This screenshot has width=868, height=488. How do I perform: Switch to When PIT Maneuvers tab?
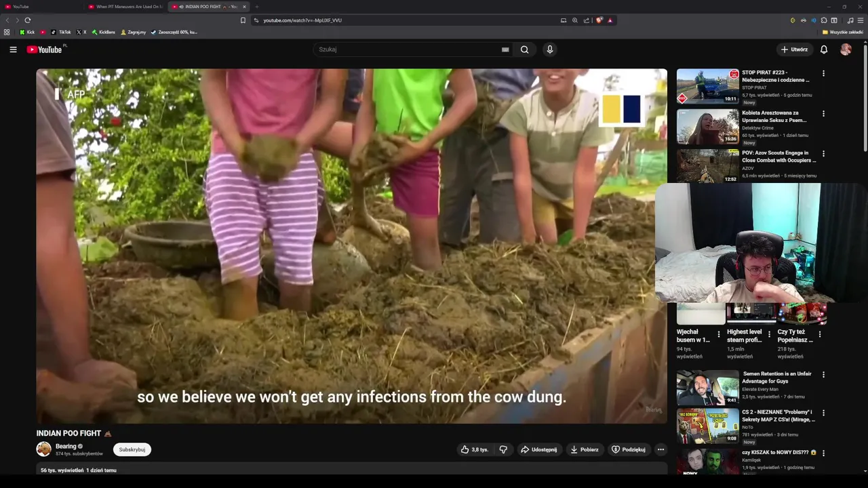click(125, 7)
